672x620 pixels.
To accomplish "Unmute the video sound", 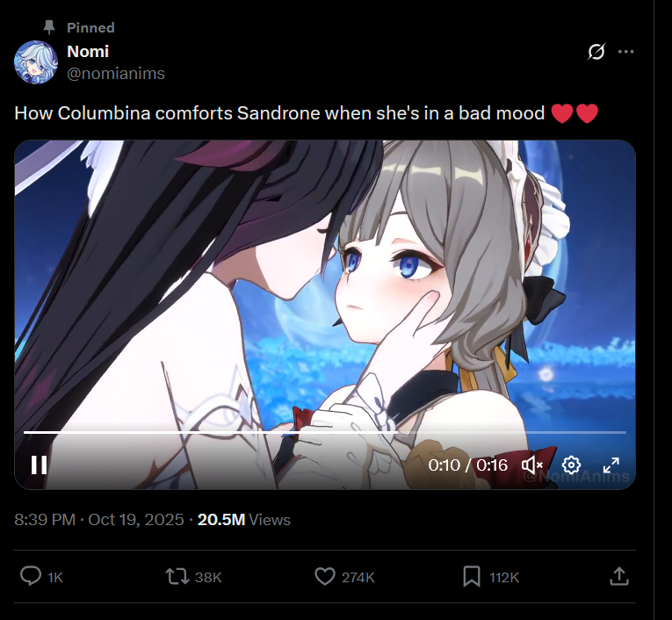I will [x=532, y=465].
